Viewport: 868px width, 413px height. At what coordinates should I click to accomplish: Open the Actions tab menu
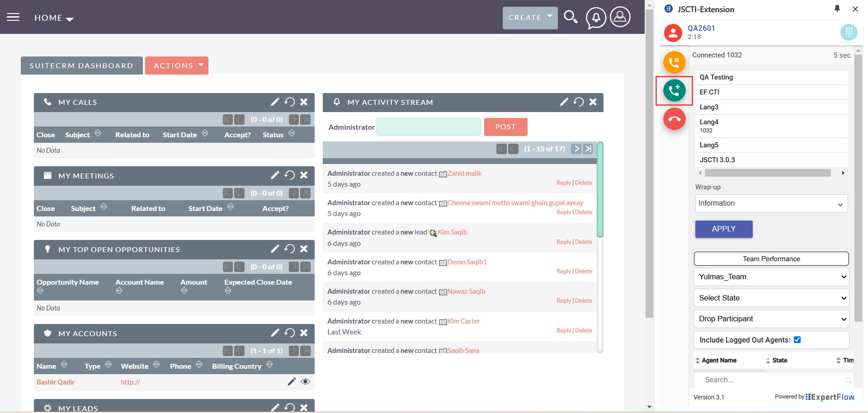[177, 66]
